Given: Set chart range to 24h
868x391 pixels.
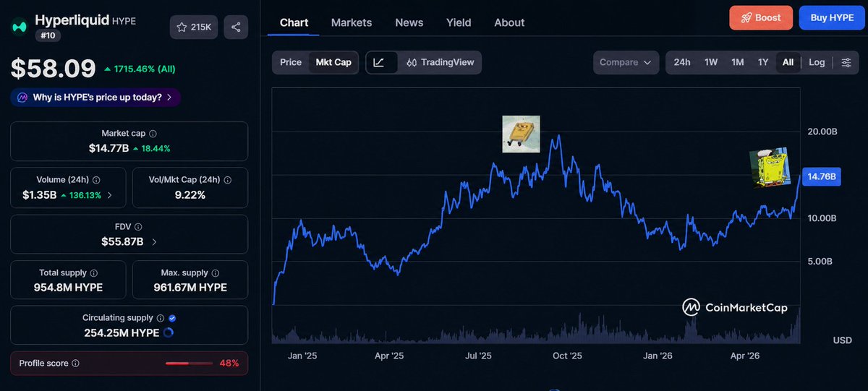Looking at the screenshot, I should pyautogui.click(x=682, y=62).
